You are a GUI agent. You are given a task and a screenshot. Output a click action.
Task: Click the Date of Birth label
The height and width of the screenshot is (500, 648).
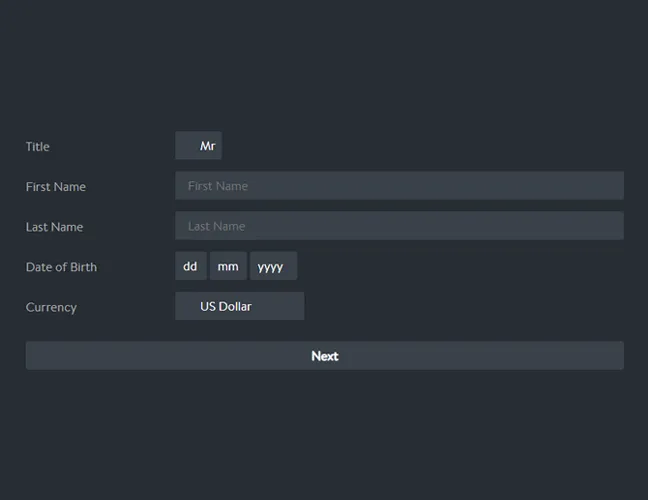click(61, 267)
